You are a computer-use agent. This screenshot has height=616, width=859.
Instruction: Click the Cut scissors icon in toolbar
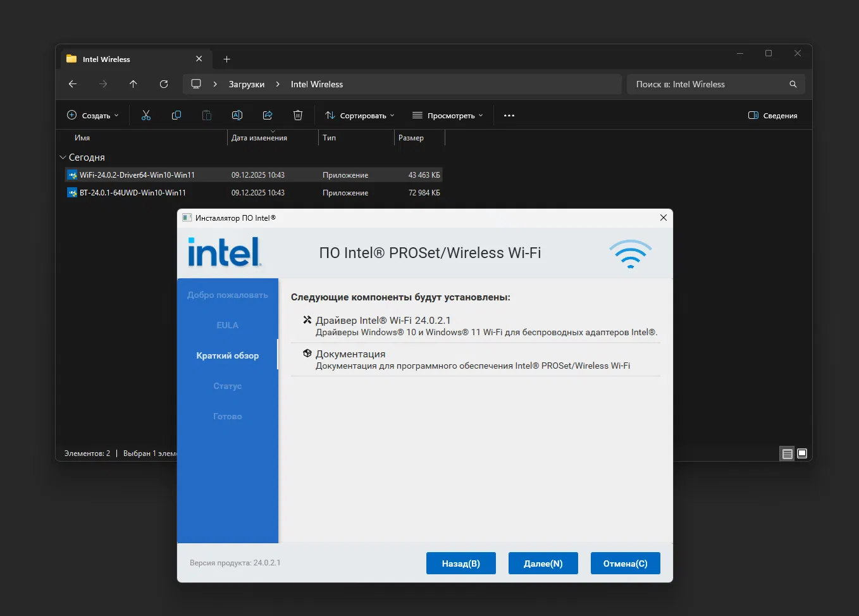tap(146, 115)
